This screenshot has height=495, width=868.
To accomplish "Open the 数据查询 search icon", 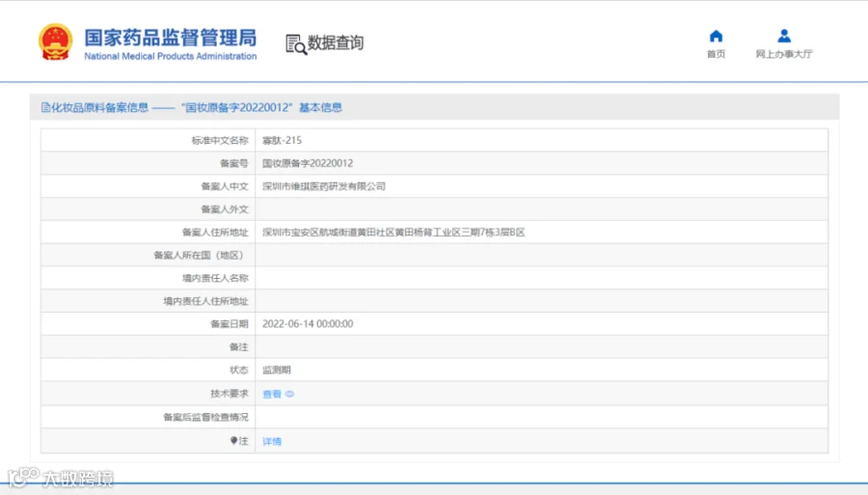I will (296, 44).
